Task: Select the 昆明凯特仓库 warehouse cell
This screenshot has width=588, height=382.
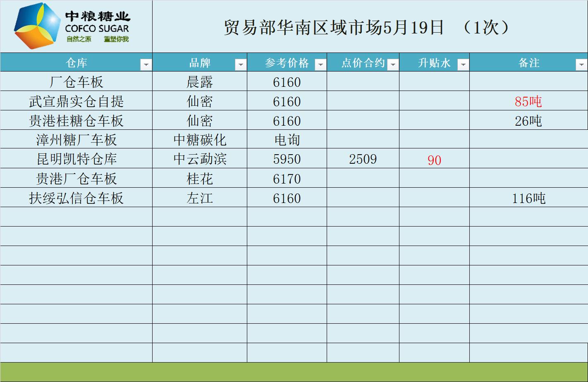Action: coord(76,159)
